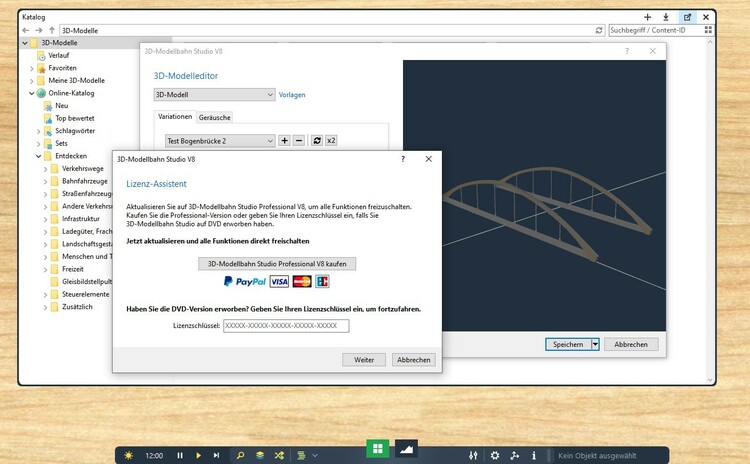The image size is (750, 464).
Task: Click Speichern in the model editor
Action: 568,344
